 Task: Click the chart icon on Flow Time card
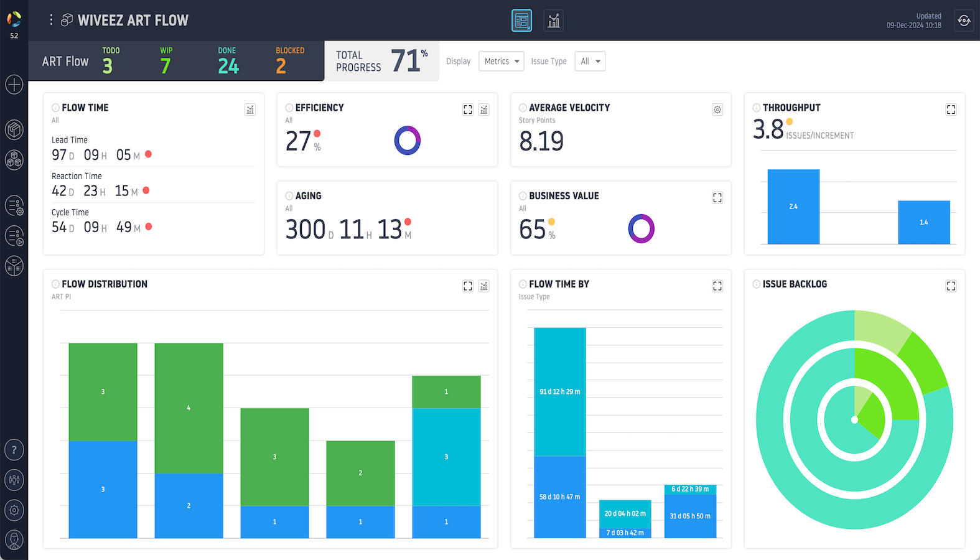[x=250, y=110]
